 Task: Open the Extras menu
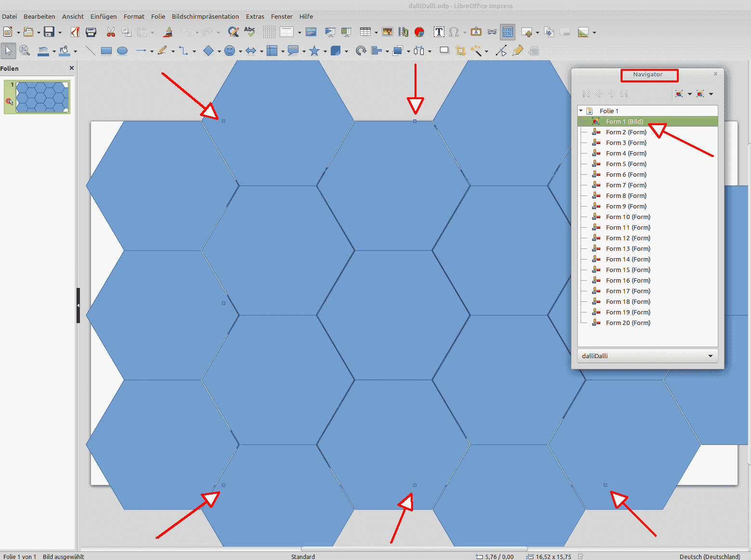coord(255,16)
